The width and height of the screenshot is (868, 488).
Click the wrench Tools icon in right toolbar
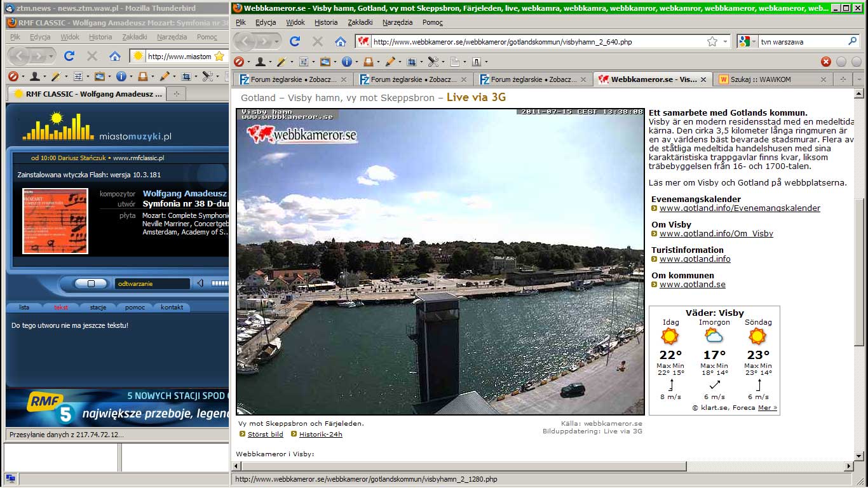433,62
